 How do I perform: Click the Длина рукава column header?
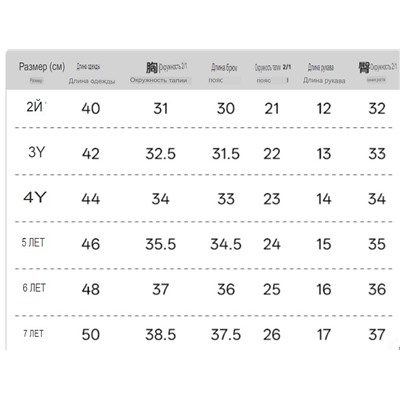pos(324,81)
